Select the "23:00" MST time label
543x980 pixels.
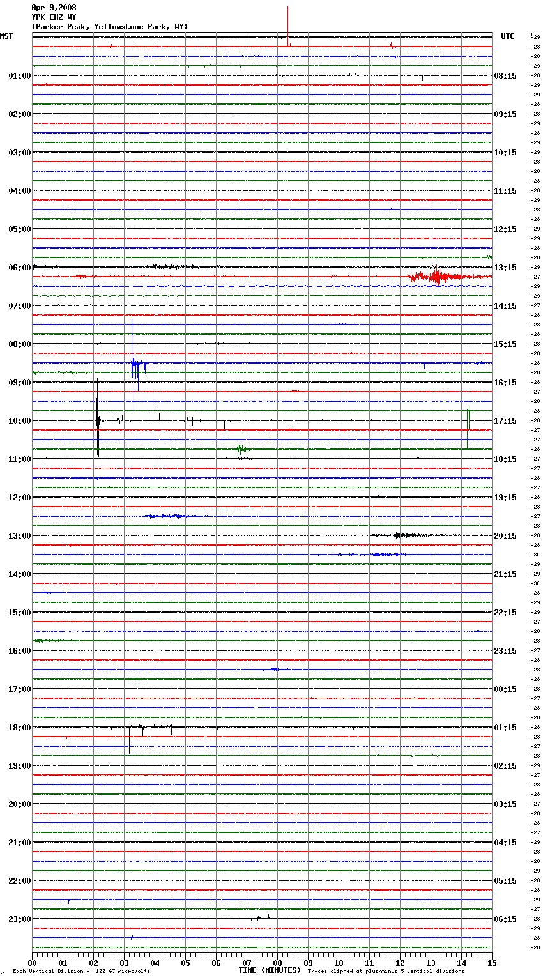[20, 919]
